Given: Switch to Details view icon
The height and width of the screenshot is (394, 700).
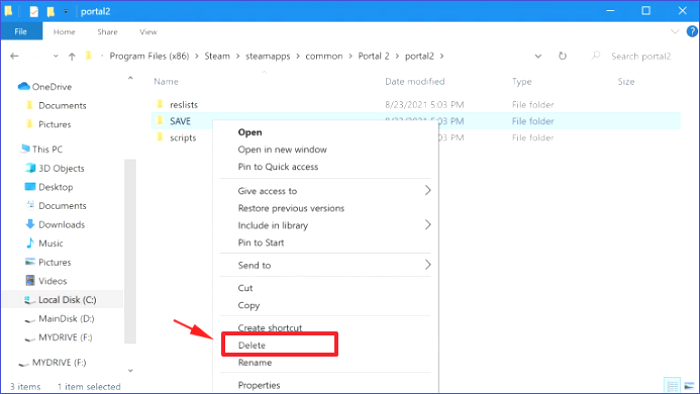Looking at the screenshot, I should 673,386.
